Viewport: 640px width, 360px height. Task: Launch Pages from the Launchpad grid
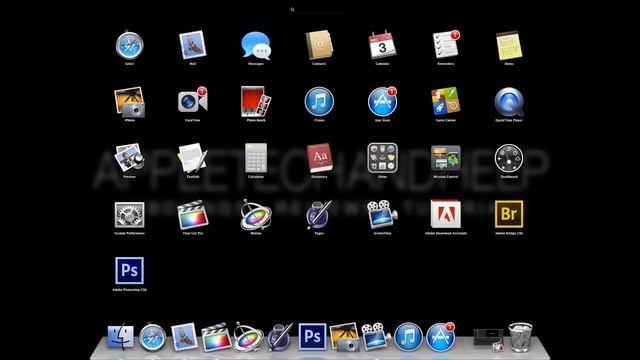(x=319, y=215)
